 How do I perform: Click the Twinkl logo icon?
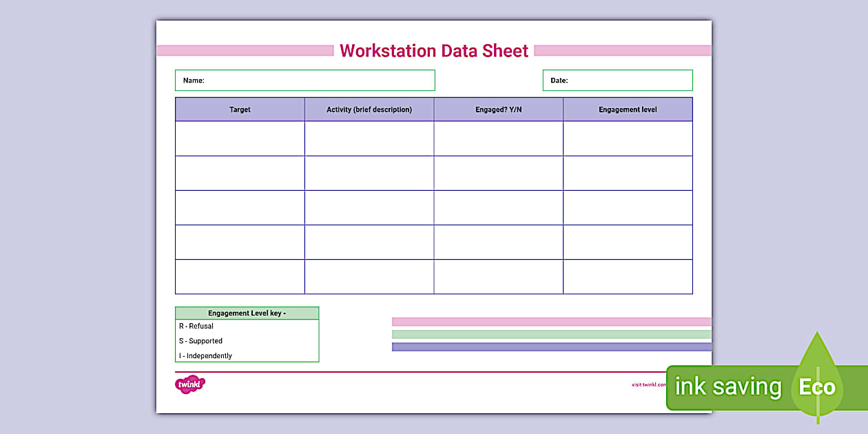190,384
